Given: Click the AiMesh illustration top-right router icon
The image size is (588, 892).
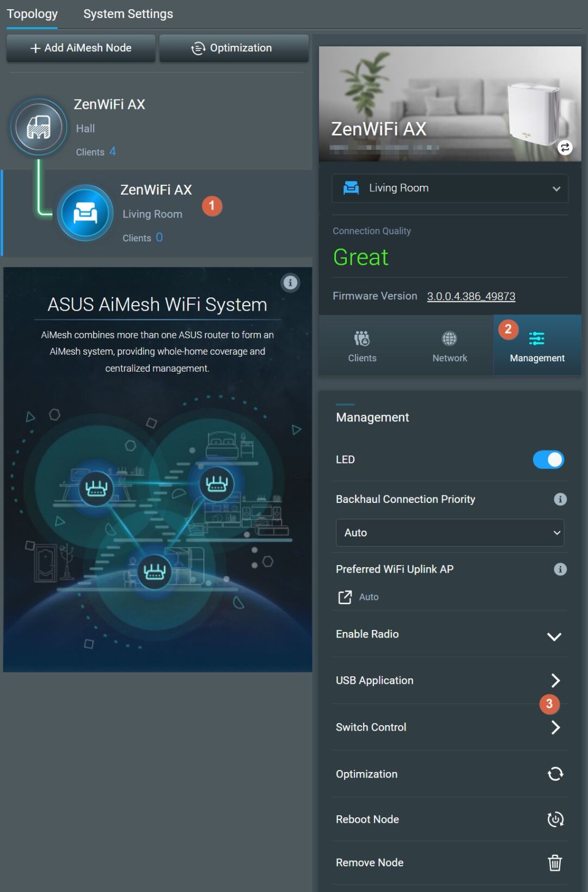Looking at the screenshot, I should click(x=216, y=484).
